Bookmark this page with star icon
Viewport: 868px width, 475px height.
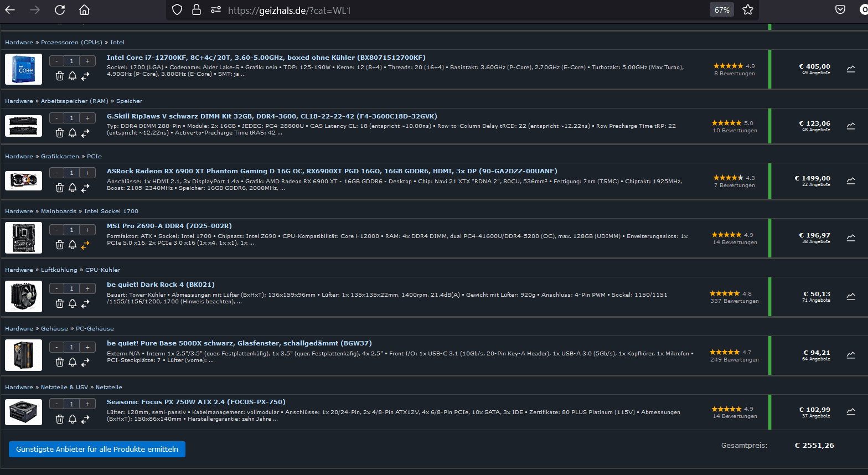748,10
